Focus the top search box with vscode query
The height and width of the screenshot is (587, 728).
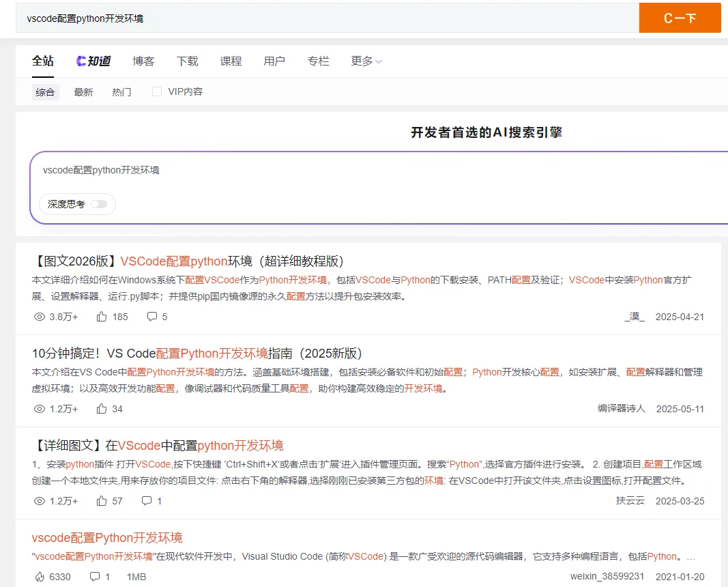pos(327,18)
